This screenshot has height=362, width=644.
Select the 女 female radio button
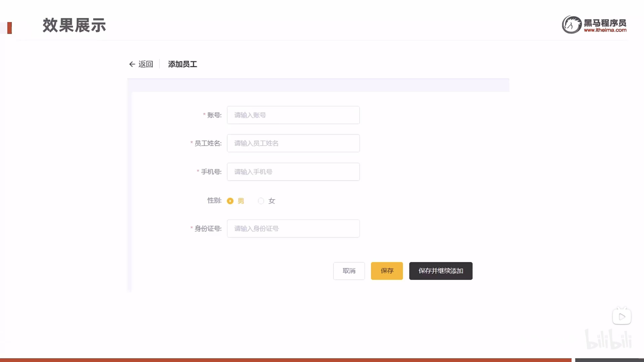click(x=261, y=201)
